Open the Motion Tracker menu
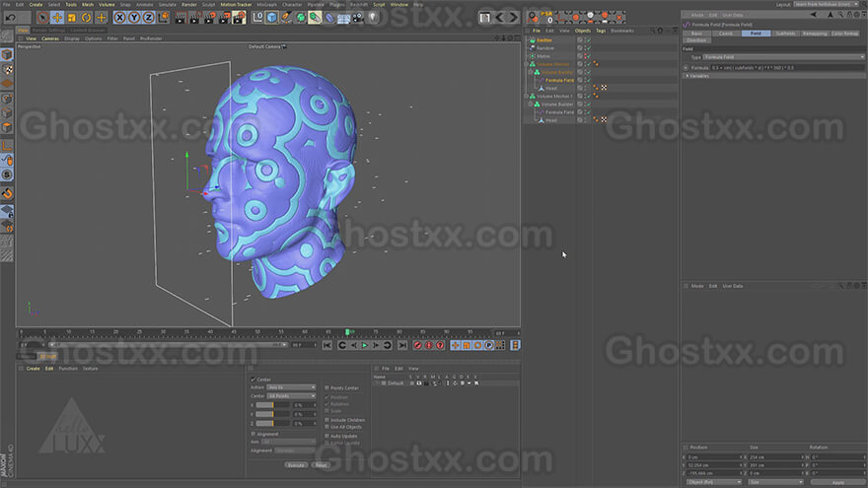The height and width of the screenshot is (488, 868). pyautogui.click(x=237, y=4)
